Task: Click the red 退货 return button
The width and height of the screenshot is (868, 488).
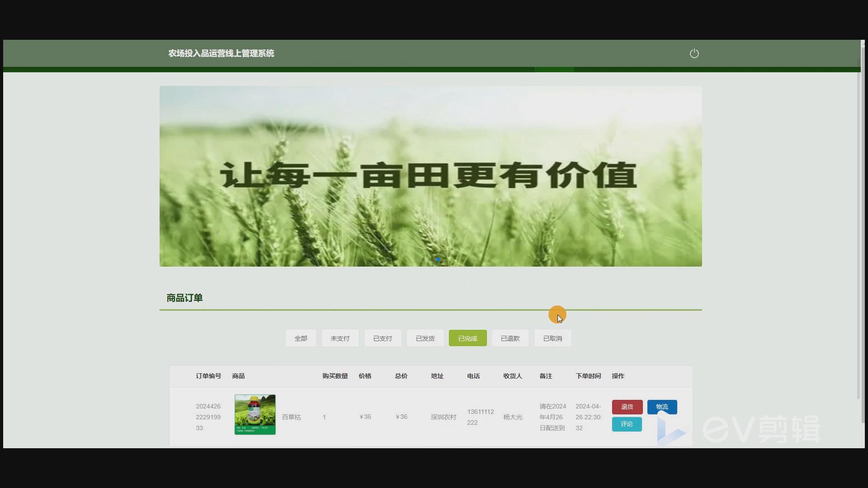Action: 627,407
